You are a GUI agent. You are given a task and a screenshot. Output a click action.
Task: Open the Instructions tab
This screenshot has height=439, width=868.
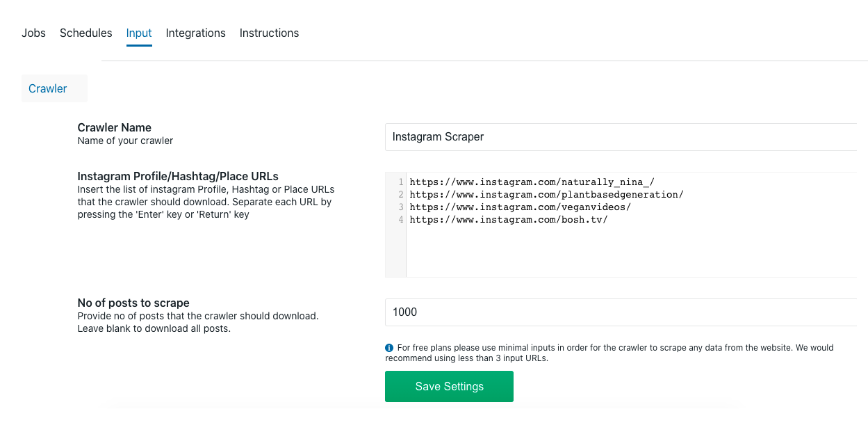(x=269, y=33)
